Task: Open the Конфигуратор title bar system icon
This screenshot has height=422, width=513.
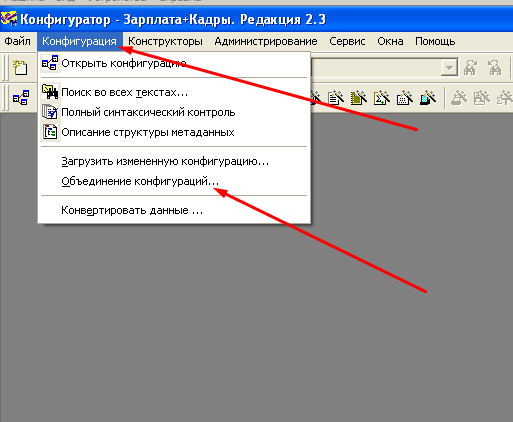Action: click(9, 19)
